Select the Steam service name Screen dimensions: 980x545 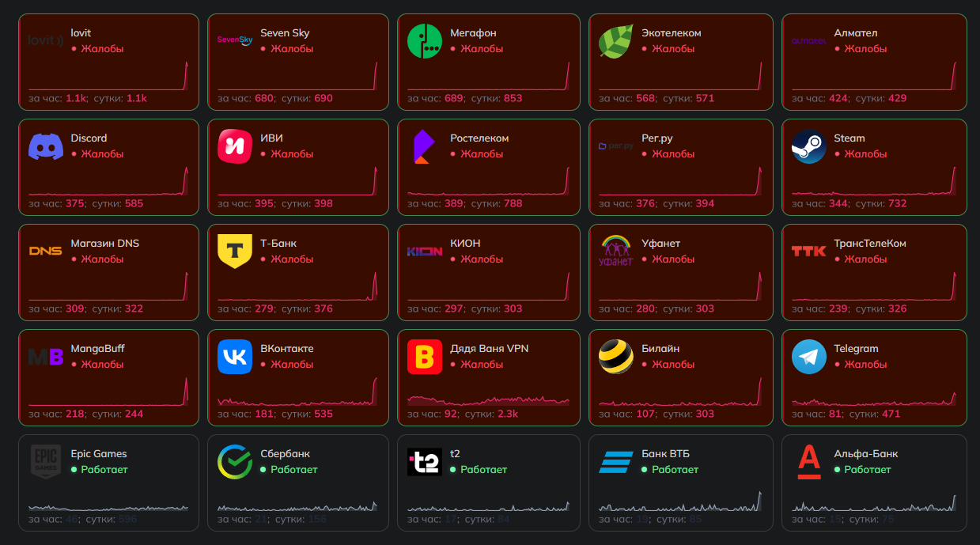point(849,138)
